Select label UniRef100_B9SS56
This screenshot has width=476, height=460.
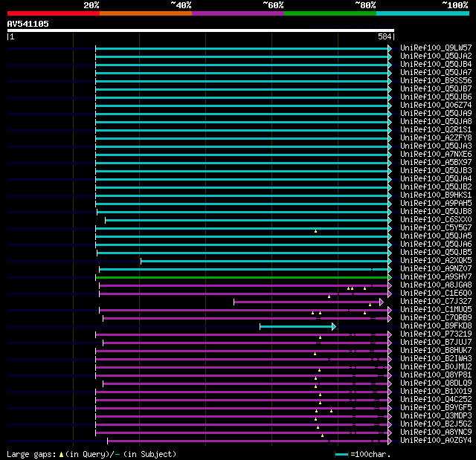coord(436,81)
